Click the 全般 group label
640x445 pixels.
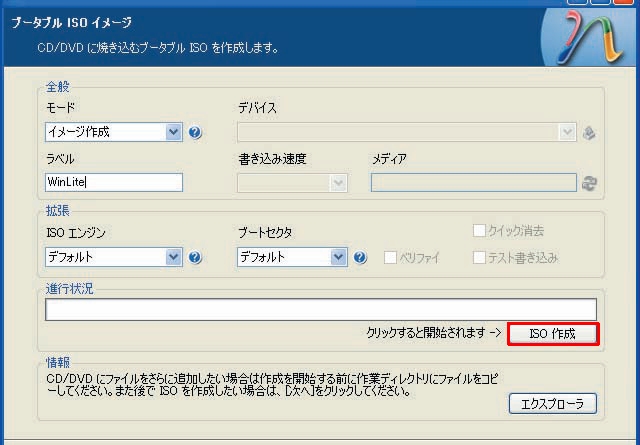(58, 87)
